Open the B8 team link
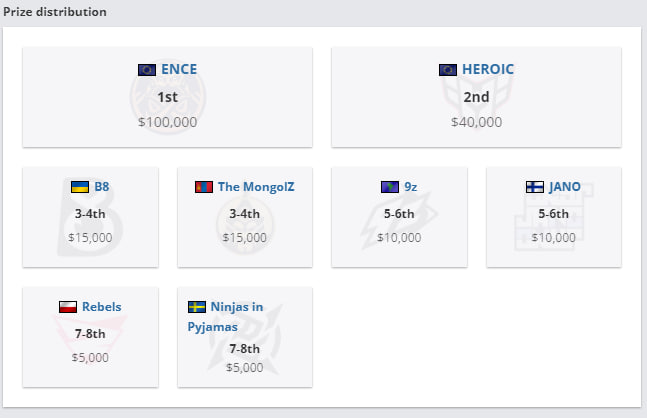The image size is (647, 418). (x=102, y=187)
